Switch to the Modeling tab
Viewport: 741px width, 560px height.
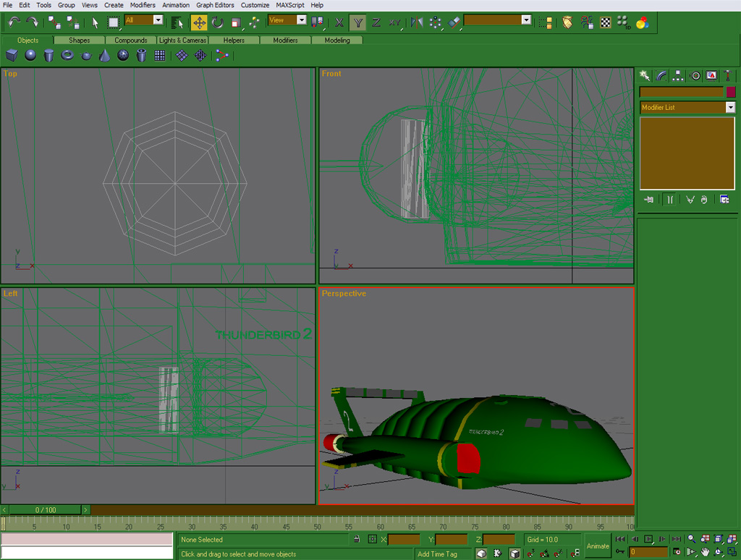(x=337, y=41)
